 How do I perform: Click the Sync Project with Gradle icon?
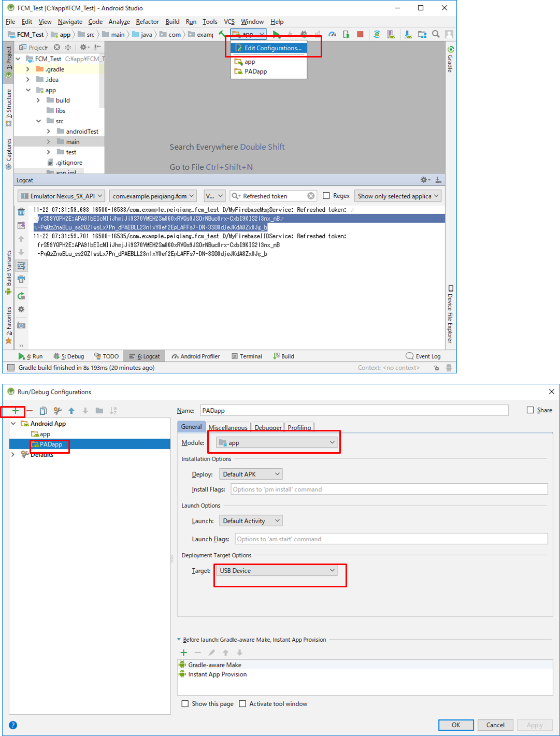[x=377, y=34]
